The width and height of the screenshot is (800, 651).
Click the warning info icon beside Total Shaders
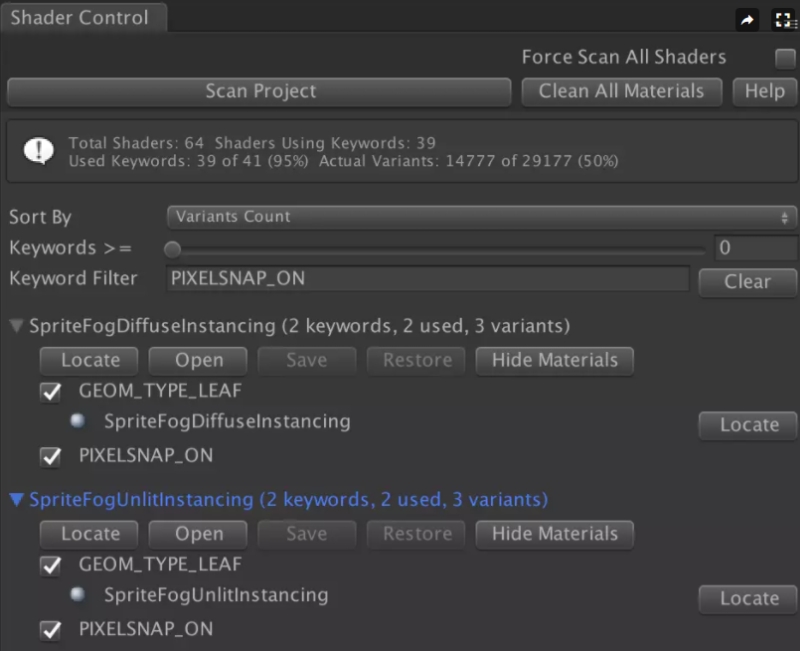pos(38,151)
